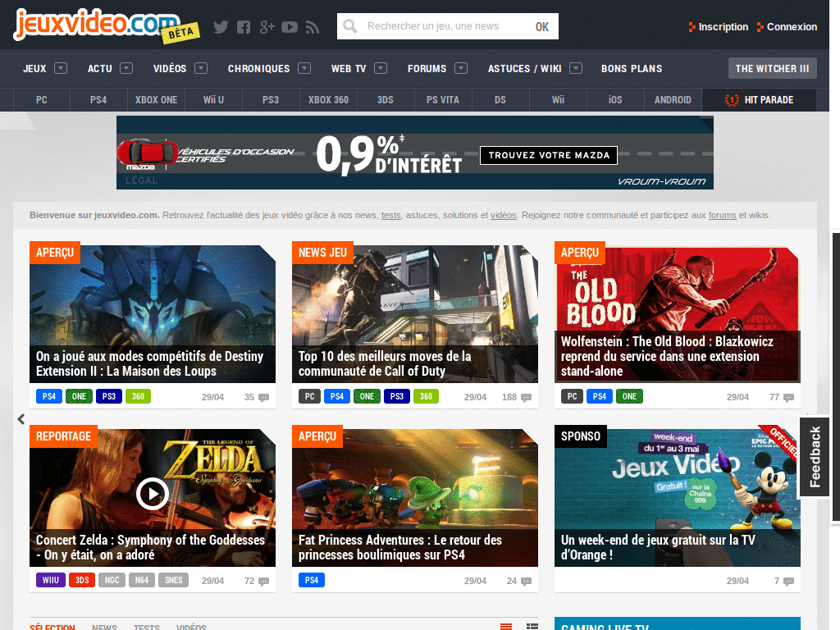Select the 3DS platform tab
The height and width of the screenshot is (630, 840).
tap(386, 99)
